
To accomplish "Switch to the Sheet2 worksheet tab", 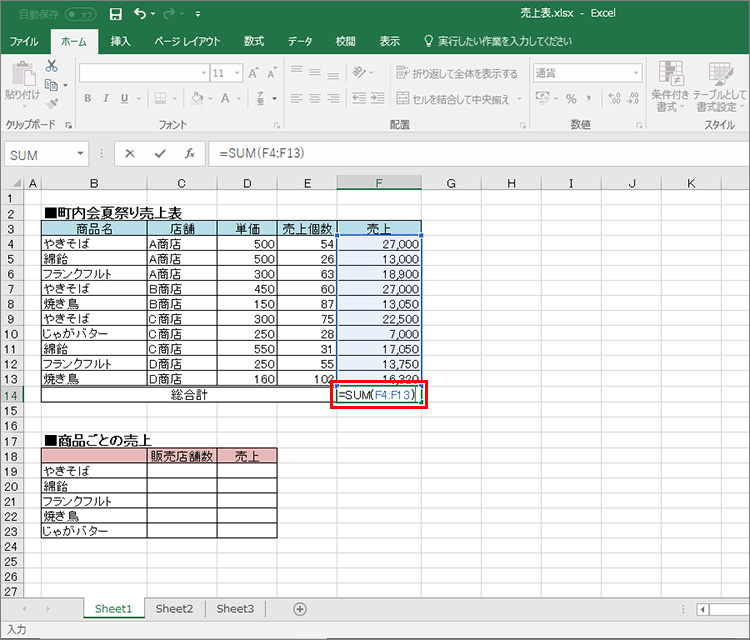I will 174,609.
